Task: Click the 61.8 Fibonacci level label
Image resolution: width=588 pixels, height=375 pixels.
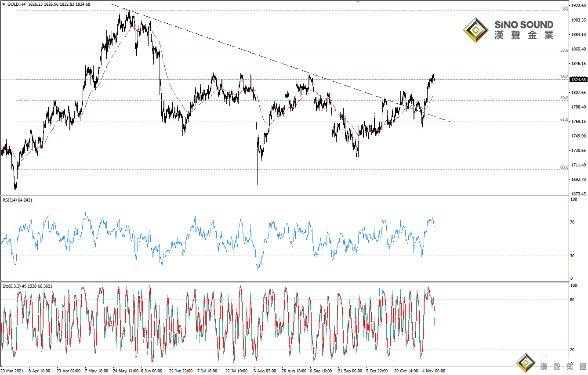Action: (x=564, y=119)
